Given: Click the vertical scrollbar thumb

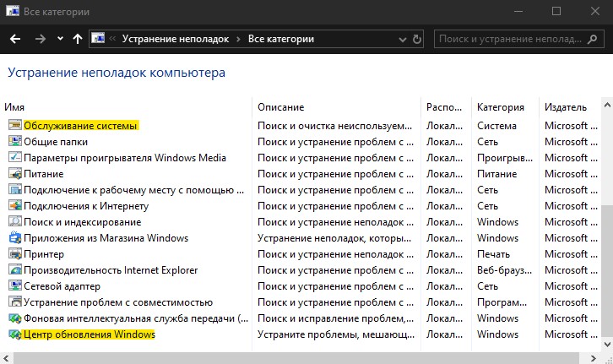Looking at the screenshot, I should coord(607,272).
